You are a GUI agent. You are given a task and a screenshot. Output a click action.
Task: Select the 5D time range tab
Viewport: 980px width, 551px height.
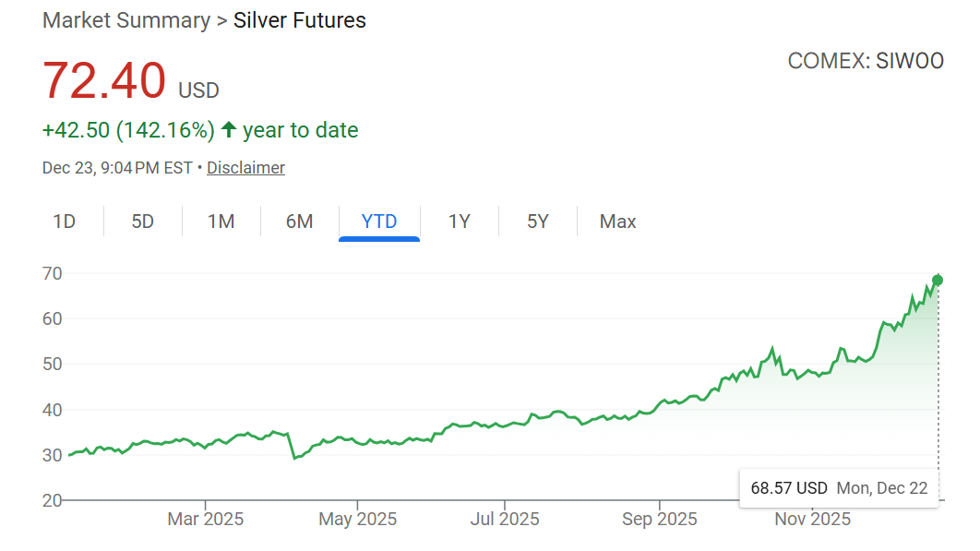tap(142, 222)
